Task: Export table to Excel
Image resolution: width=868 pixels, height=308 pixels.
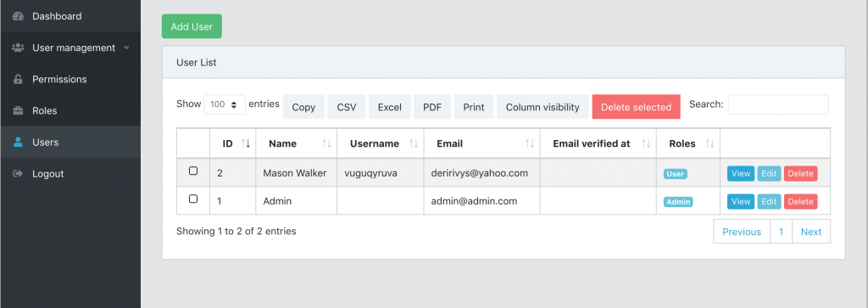Action: [x=390, y=107]
